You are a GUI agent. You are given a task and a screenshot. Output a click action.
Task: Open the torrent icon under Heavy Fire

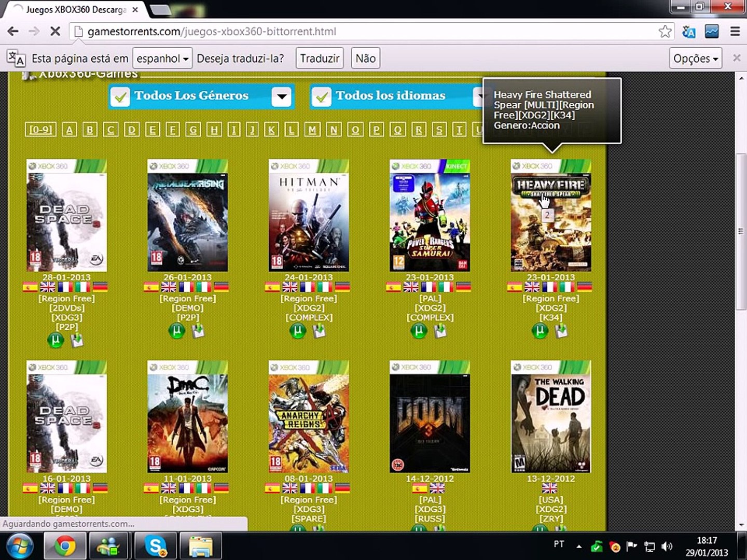point(540,331)
